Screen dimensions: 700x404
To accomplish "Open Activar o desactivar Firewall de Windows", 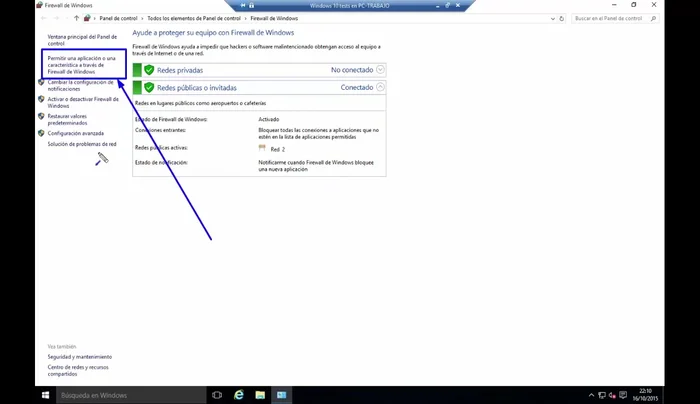I will 83,102.
